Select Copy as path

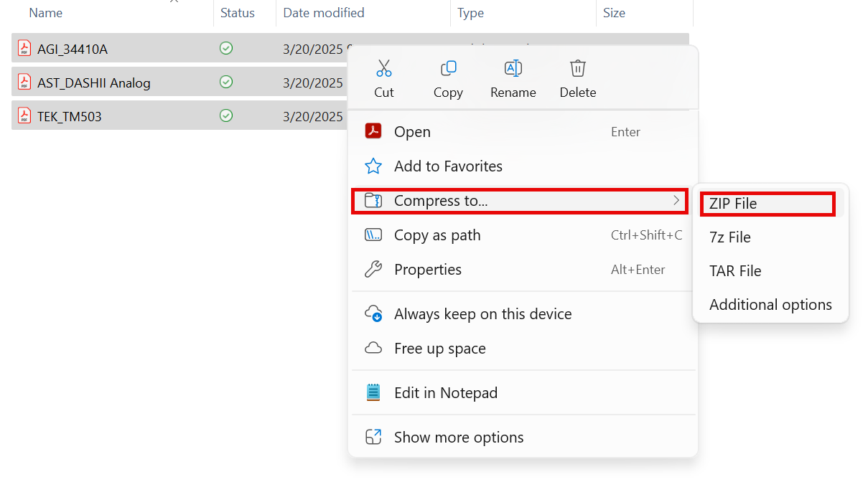pyautogui.click(x=437, y=235)
